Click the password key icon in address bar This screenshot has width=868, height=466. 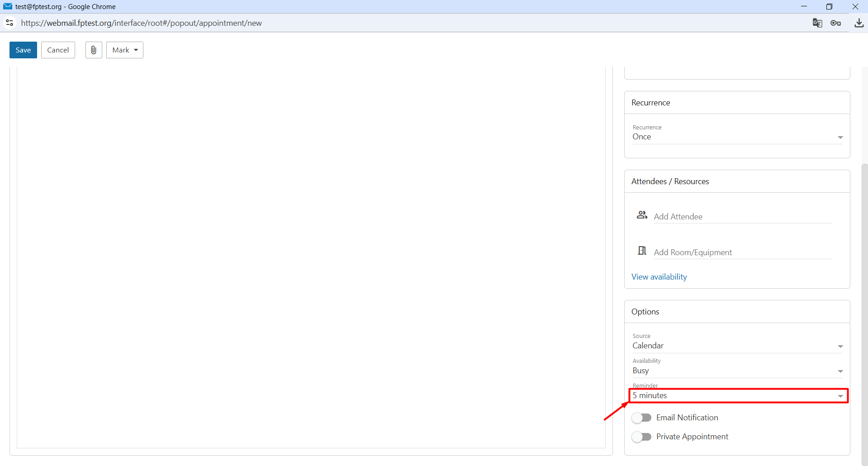tap(836, 23)
